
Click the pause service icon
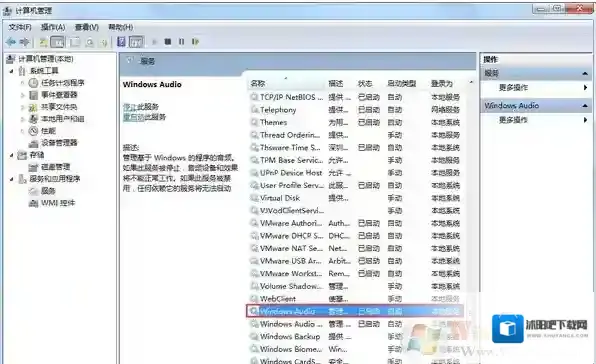(x=181, y=41)
